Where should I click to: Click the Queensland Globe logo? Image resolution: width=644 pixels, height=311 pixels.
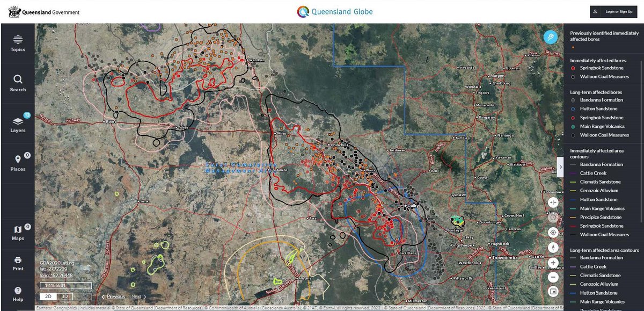[335, 12]
